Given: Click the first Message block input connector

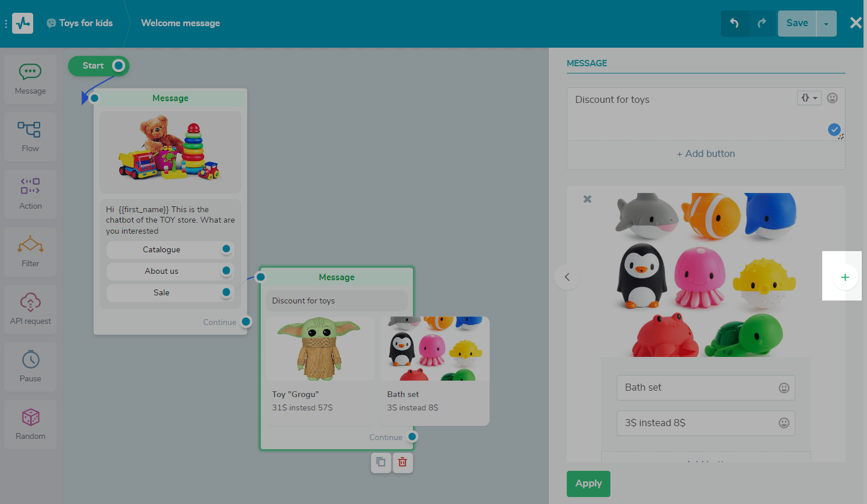Looking at the screenshot, I should (x=94, y=98).
